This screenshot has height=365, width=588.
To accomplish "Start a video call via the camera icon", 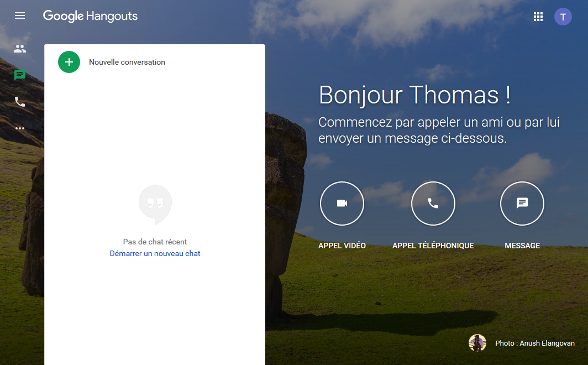I will (x=342, y=204).
